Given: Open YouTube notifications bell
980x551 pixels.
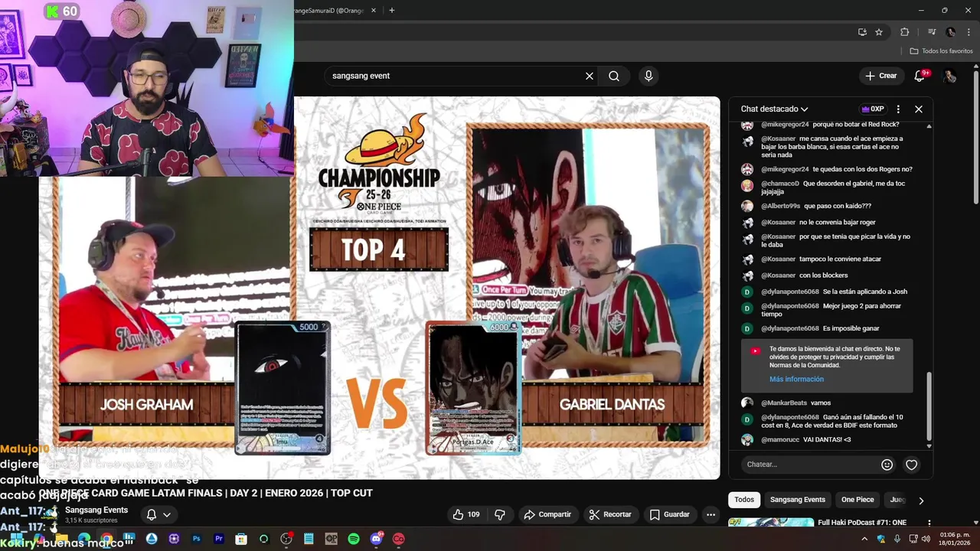Looking at the screenshot, I should point(920,76).
